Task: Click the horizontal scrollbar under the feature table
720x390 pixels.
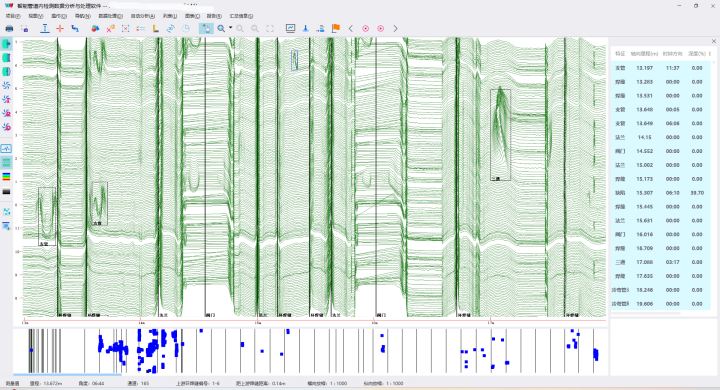Action: coord(645,313)
